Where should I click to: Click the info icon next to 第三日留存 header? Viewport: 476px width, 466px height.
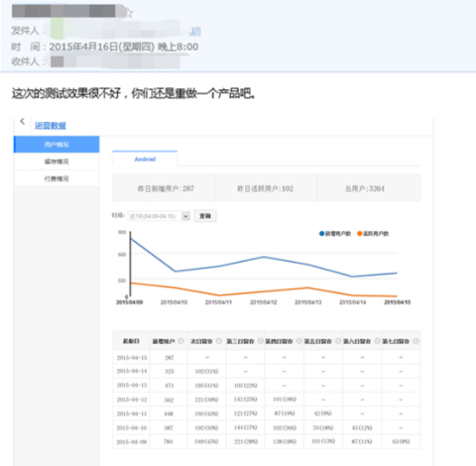click(x=261, y=341)
